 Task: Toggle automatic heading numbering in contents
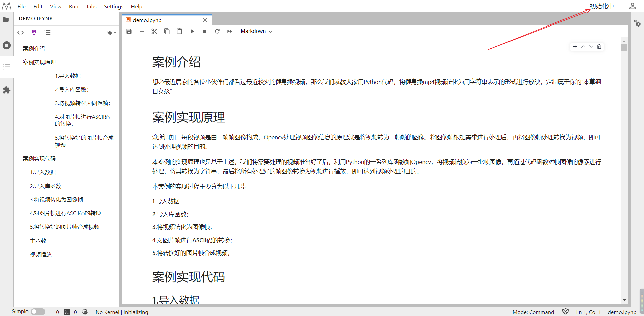pos(47,33)
